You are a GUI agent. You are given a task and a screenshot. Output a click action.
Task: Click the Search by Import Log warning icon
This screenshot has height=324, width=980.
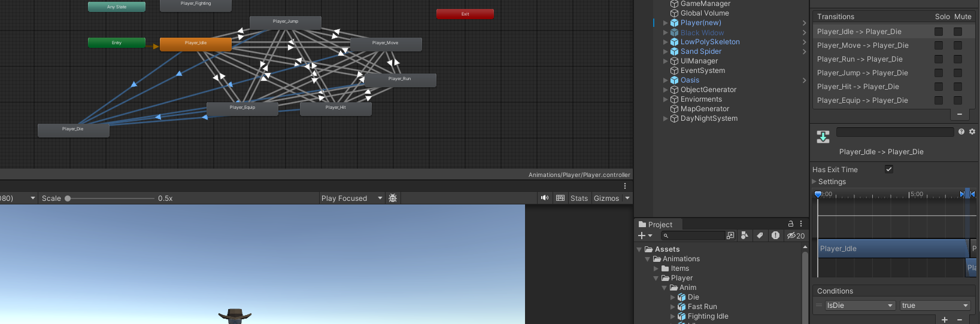click(x=775, y=236)
